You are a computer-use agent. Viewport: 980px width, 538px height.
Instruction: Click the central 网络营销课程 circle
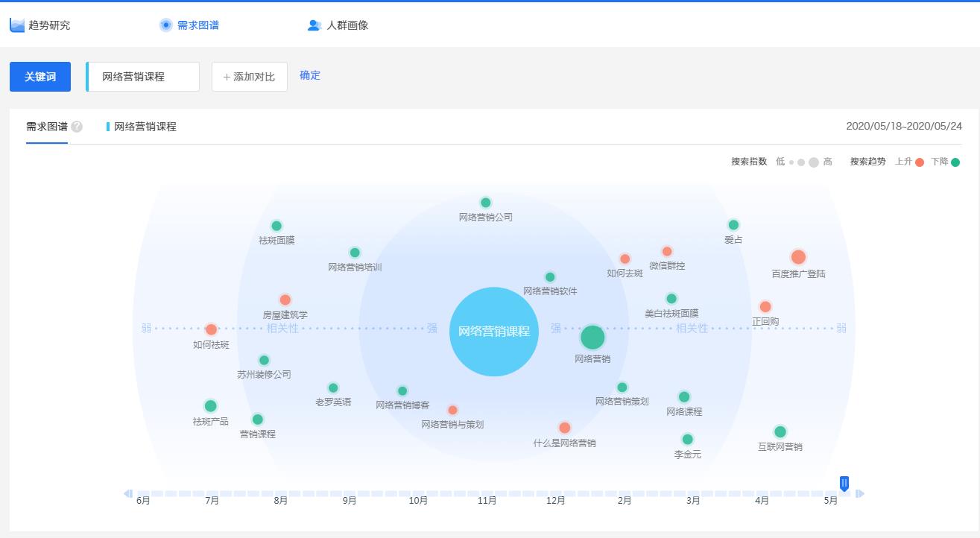click(493, 332)
